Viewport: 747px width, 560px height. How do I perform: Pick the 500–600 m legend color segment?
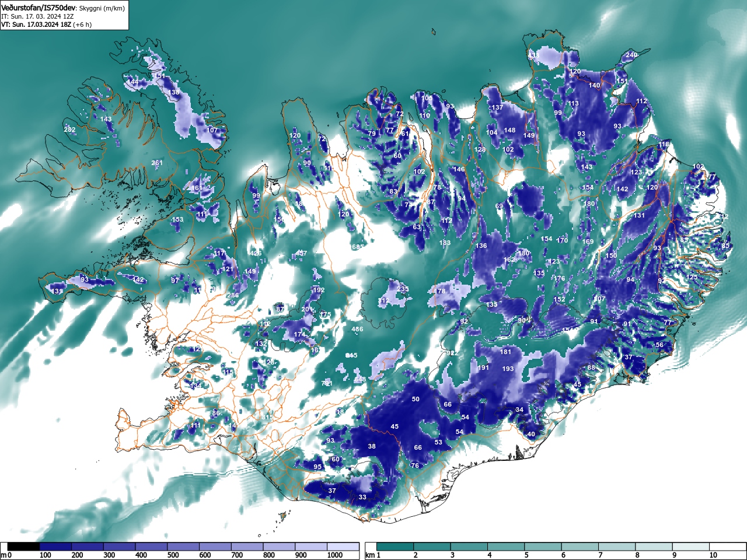pyautogui.click(x=183, y=547)
